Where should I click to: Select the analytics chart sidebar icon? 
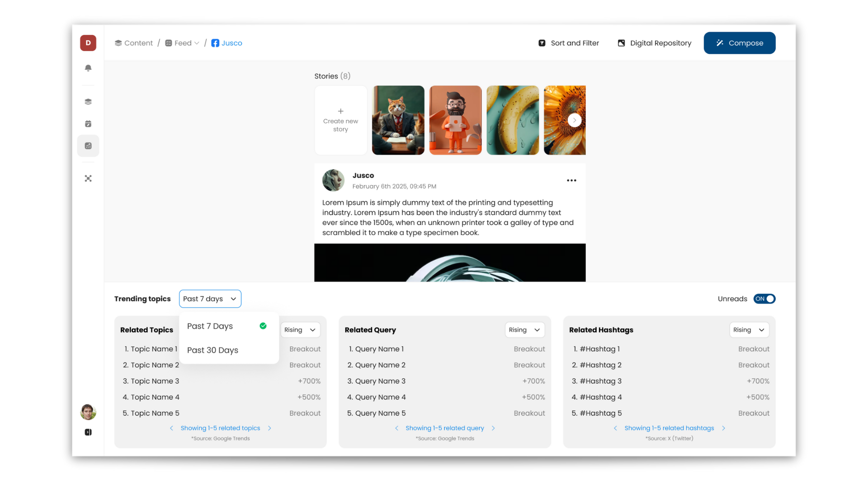[88, 146]
